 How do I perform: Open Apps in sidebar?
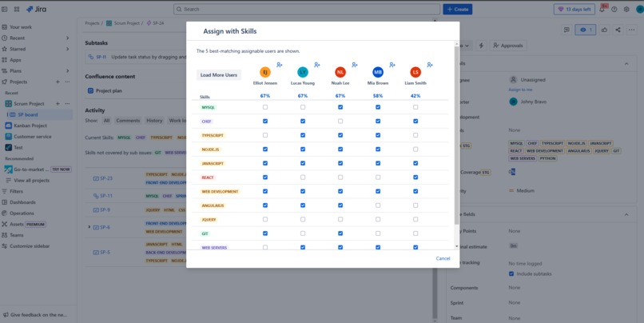15,60
